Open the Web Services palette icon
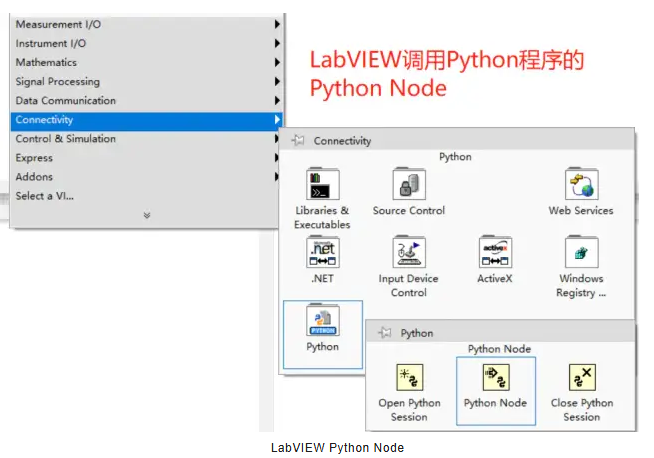 580,186
